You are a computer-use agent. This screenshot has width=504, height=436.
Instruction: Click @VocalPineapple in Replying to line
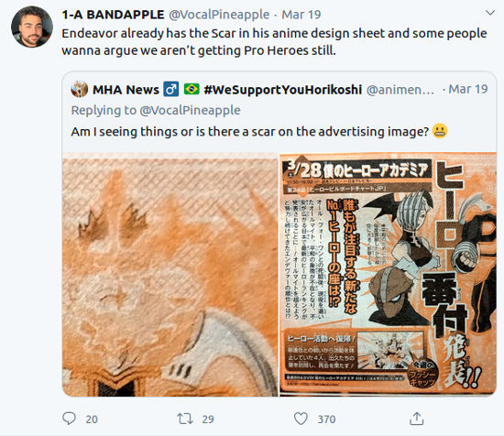coord(190,110)
